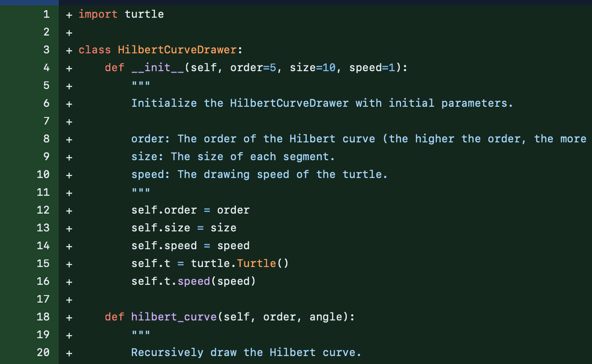Viewport: 592px width, 364px height.
Task: Click the purple "speed" method call on line 16
Action: (x=194, y=281)
